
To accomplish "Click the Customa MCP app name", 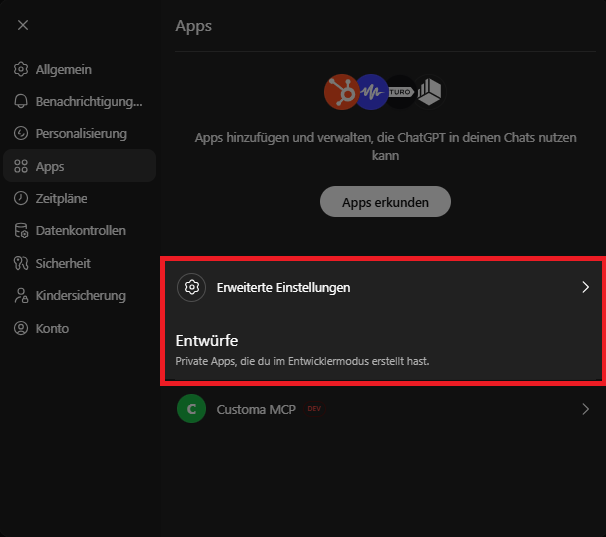I will [256, 408].
